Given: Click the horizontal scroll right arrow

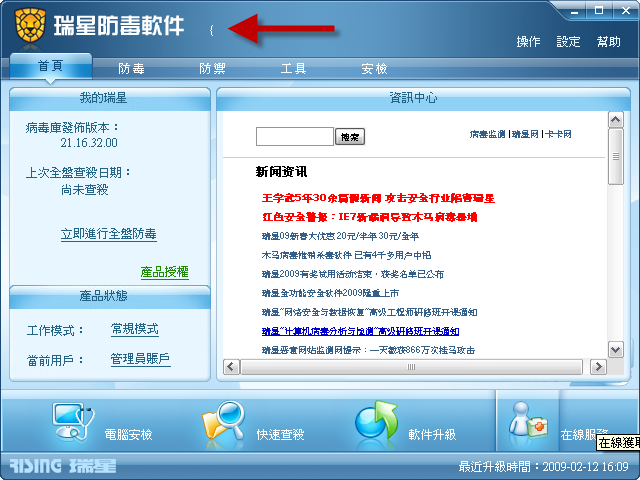Looking at the screenshot, I should [x=598, y=367].
